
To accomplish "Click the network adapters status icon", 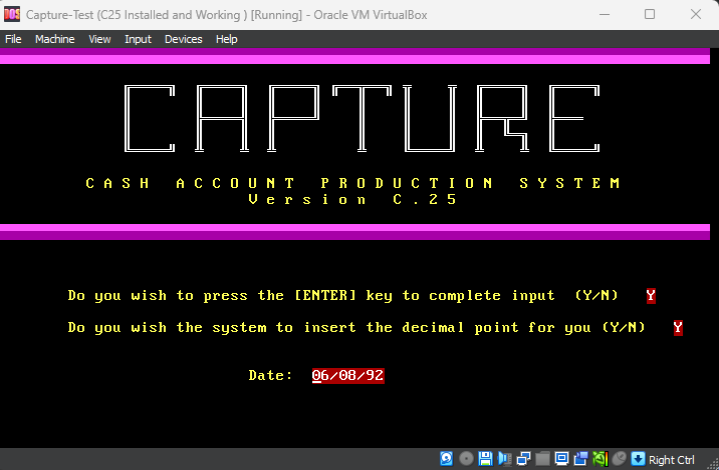I will 524,459.
